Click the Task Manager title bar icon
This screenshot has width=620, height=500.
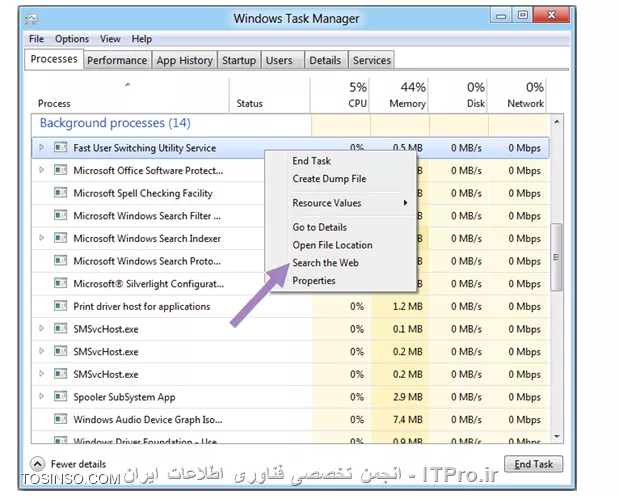pos(32,19)
